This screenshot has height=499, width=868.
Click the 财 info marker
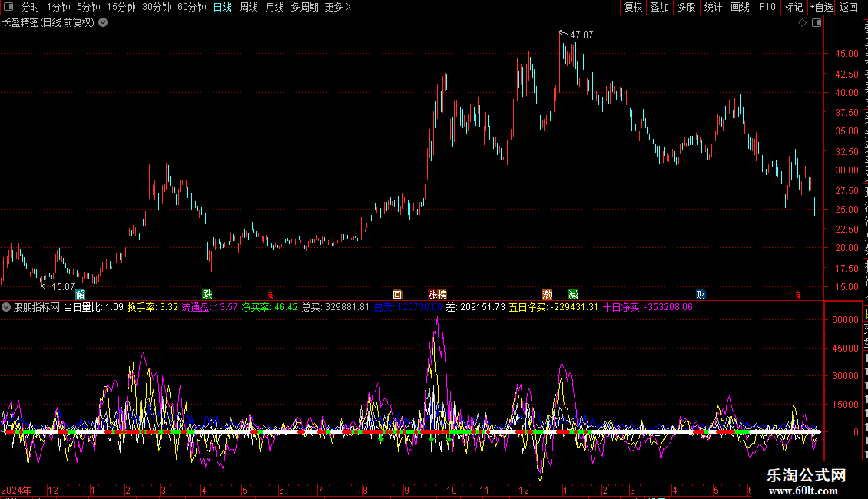pos(701,295)
